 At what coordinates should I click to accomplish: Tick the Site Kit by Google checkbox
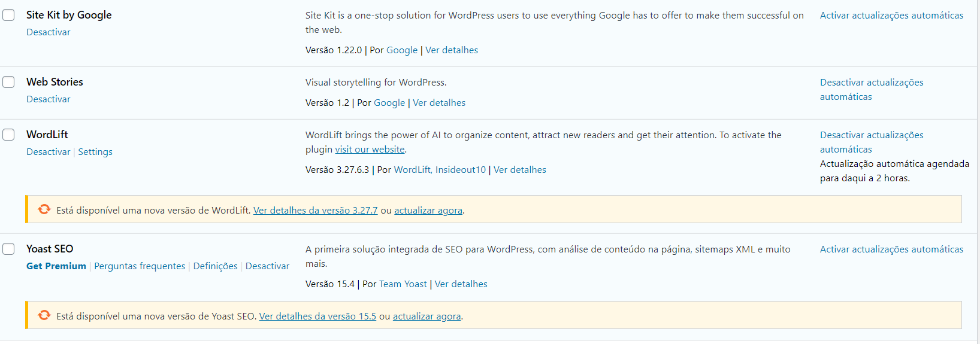tap(8, 15)
